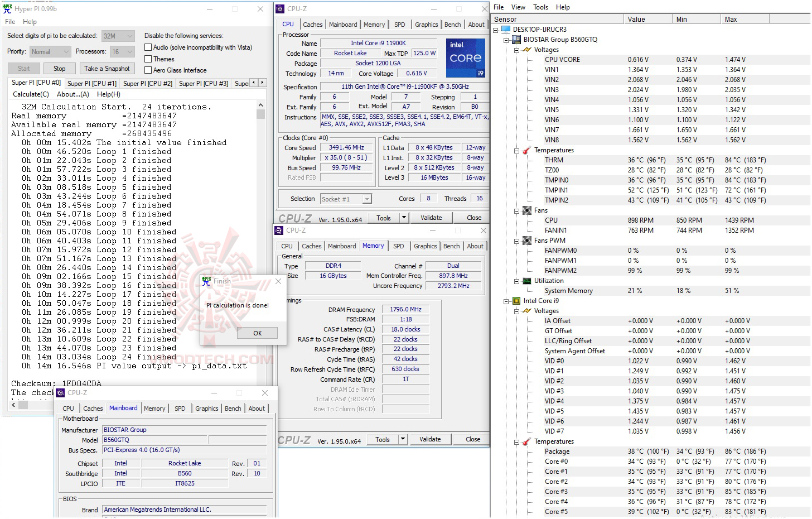Click the Super PI icon in the Finish dialog
The image size is (812, 519).
coord(206,281)
